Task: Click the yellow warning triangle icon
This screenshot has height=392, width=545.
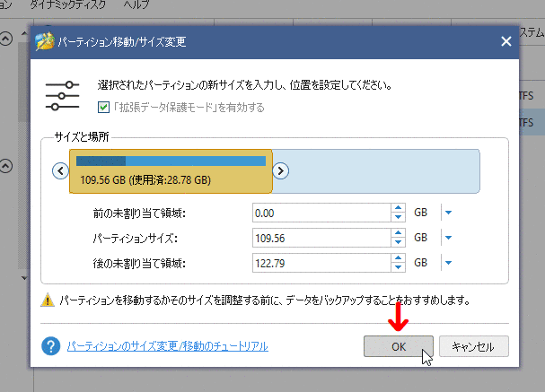Action: click(48, 302)
